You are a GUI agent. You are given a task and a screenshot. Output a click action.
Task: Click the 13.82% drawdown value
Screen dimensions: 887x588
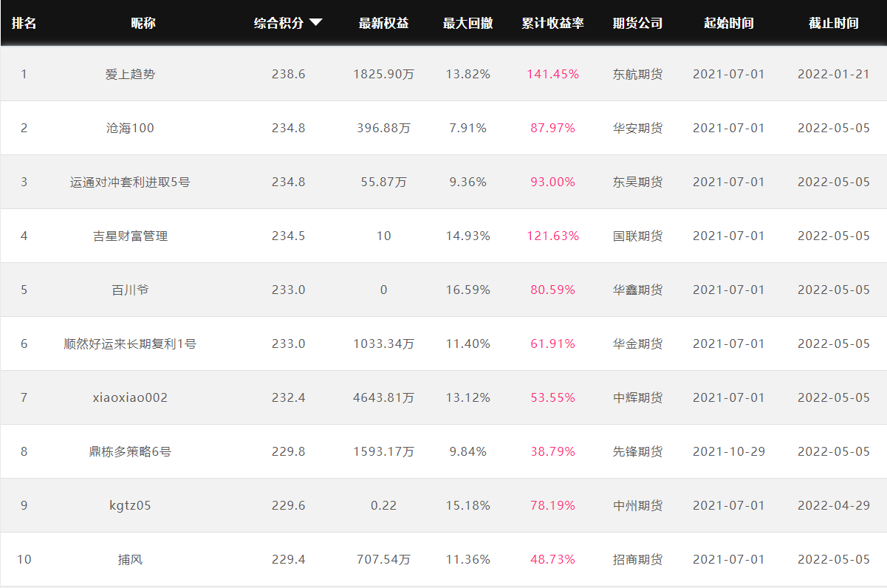tap(468, 74)
